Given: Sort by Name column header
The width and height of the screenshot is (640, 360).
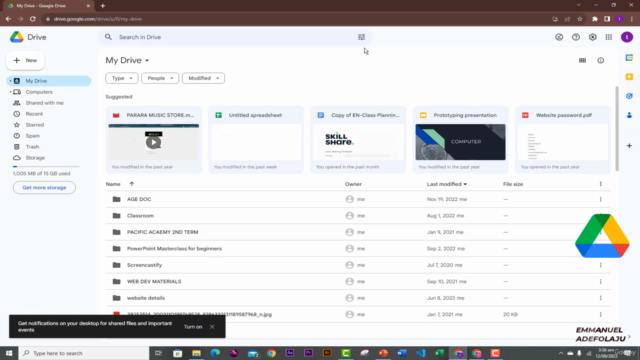Looking at the screenshot, I should pyautogui.click(x=113, y=184).
